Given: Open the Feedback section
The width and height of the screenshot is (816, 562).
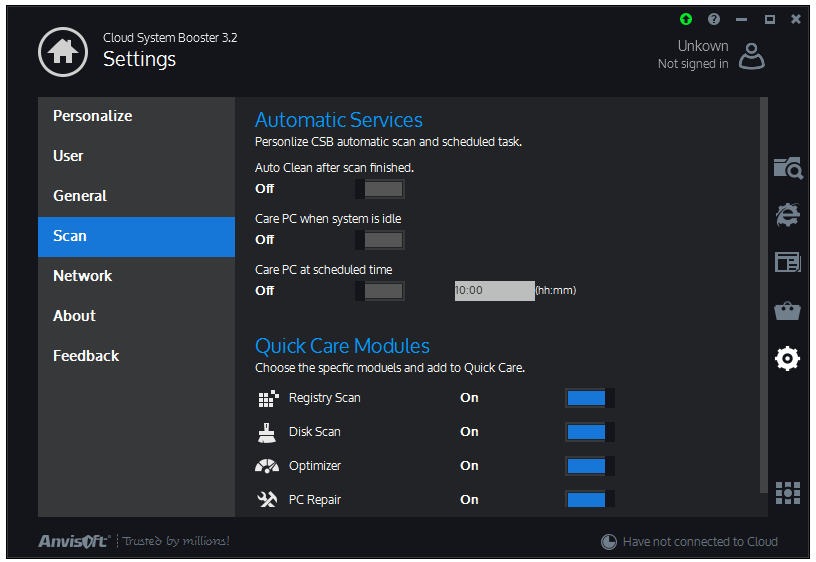Looking at the screenshot, I should click(86, 356).
